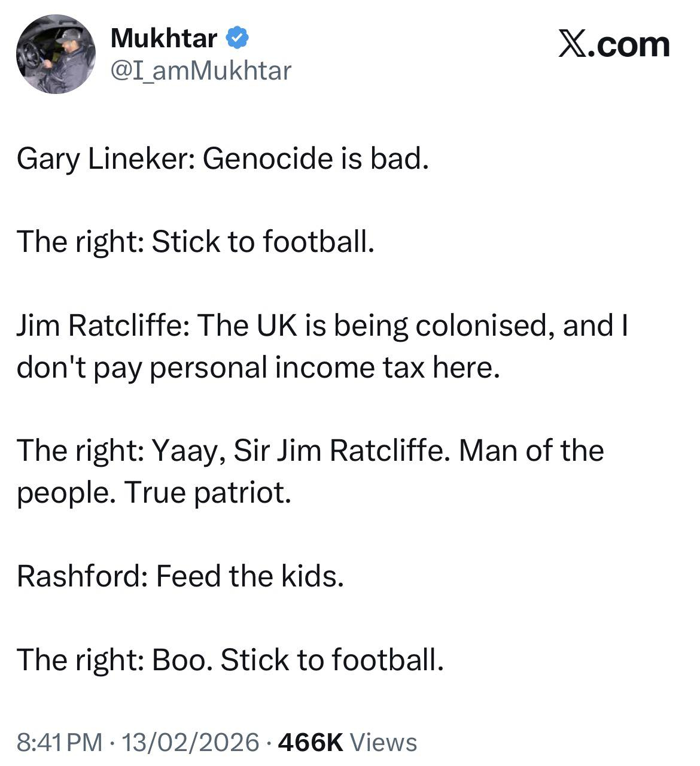Click the phrase "Feed the kids."
The image size is (700, 766).
[250, 576]
